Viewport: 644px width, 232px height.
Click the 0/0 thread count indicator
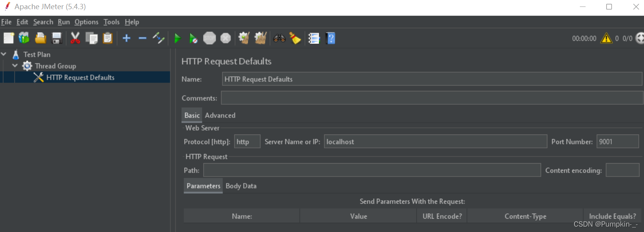(x=627, y=39)
